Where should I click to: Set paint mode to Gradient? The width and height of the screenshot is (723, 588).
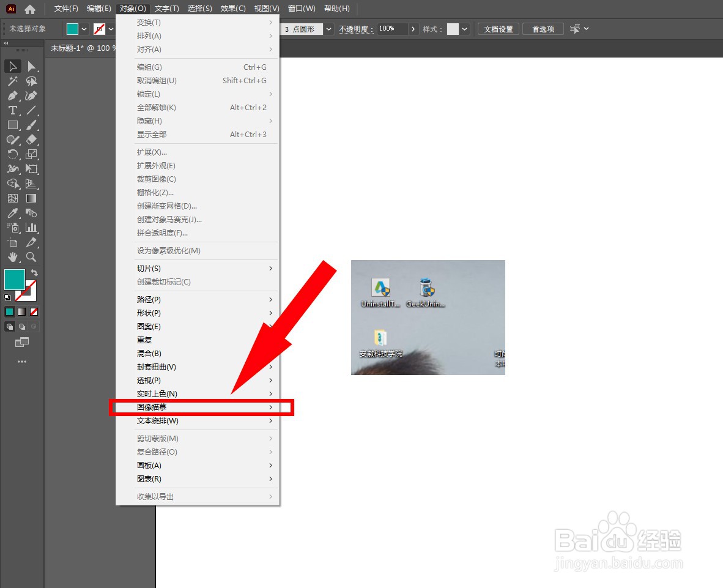tap(21, 312)
